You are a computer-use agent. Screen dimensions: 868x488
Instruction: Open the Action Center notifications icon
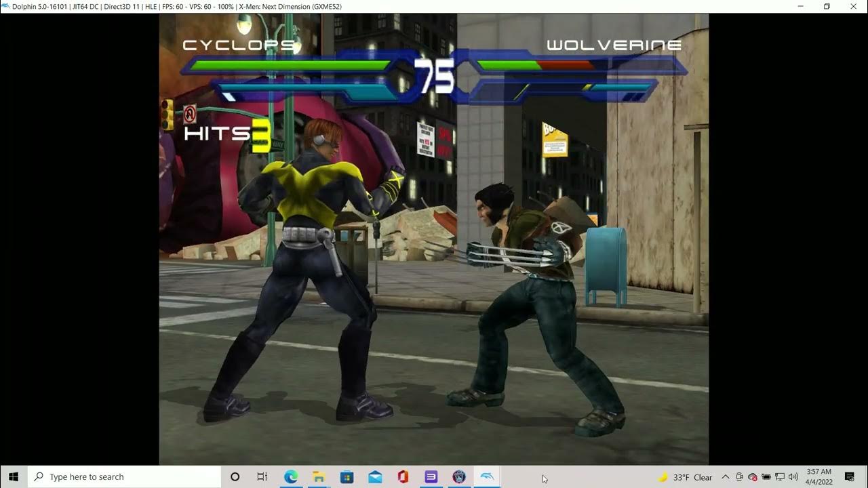click(x=850, y=477)
